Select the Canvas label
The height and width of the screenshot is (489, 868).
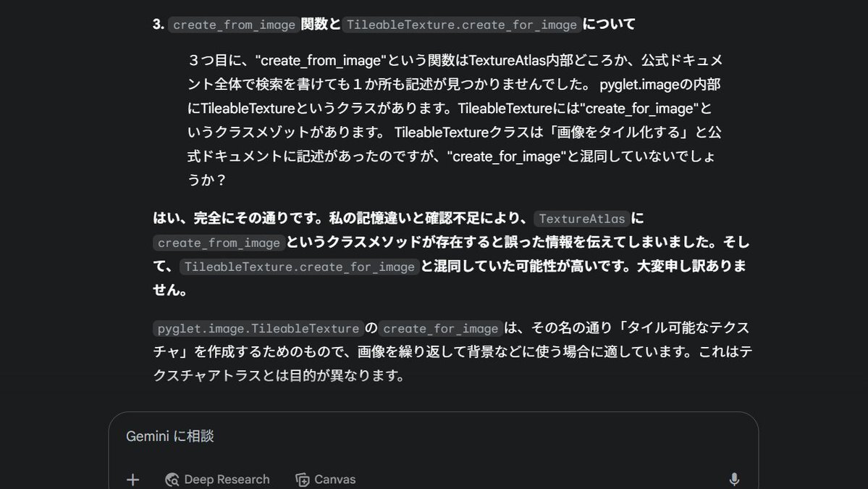(x=335, y=480)
